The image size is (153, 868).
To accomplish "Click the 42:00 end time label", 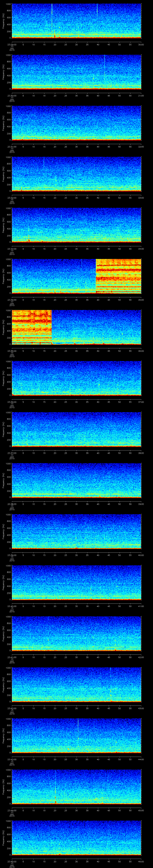I will tap(141, 657).
